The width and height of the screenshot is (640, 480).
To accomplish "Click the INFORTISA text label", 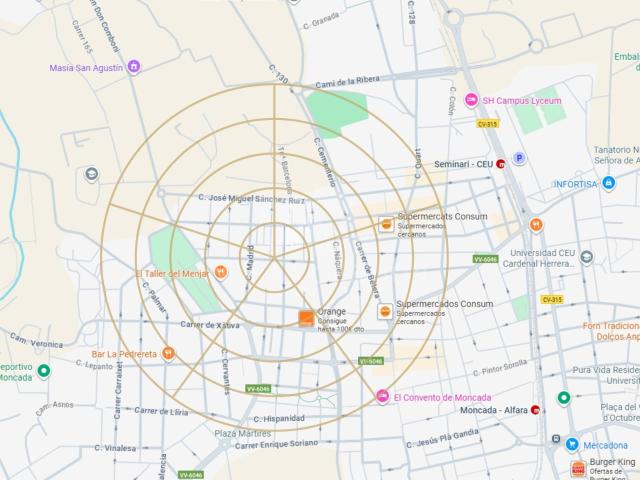I will click(x=575, y=184).
